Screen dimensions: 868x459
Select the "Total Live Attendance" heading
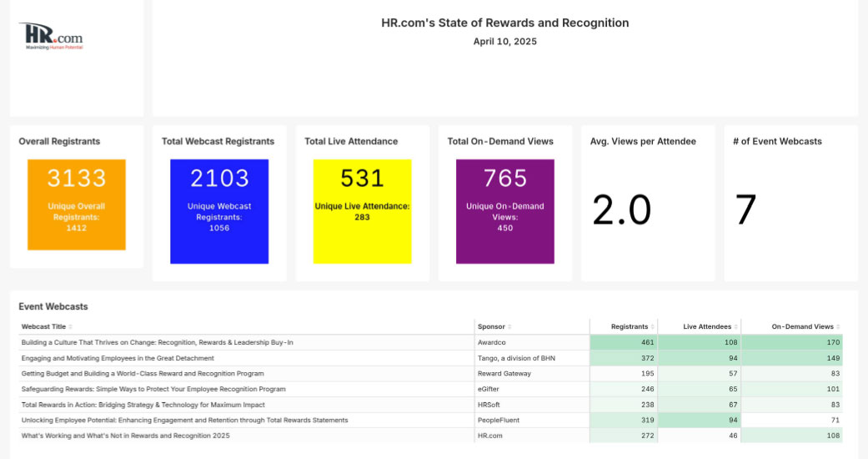(351, 141)
